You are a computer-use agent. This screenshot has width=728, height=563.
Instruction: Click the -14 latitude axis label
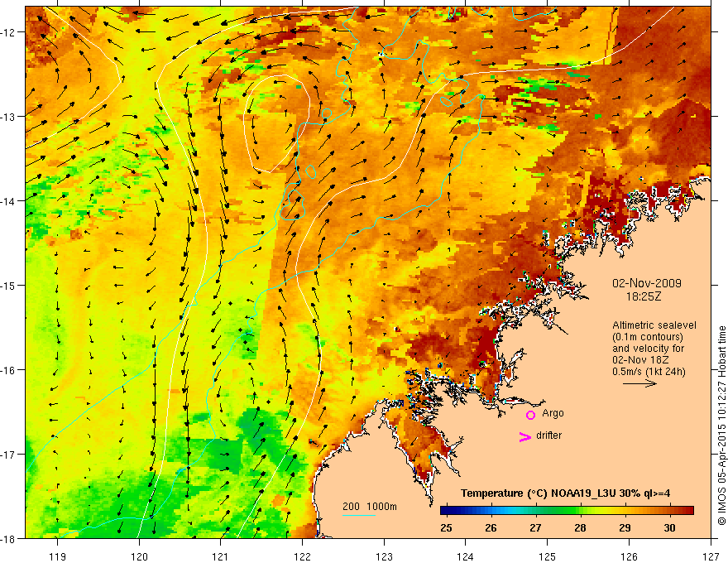point(8,201)
